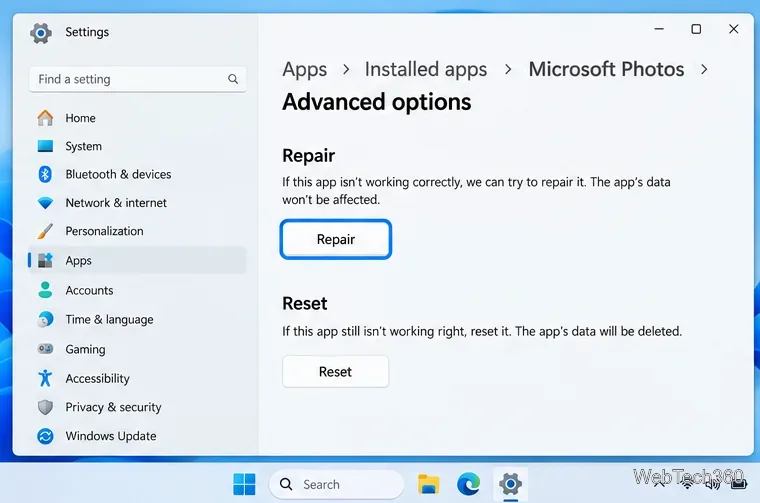The height and width of the screenshot is (503, 760).
Task: Select Accessibility in sidebar
Action: [x=97, y=378]
